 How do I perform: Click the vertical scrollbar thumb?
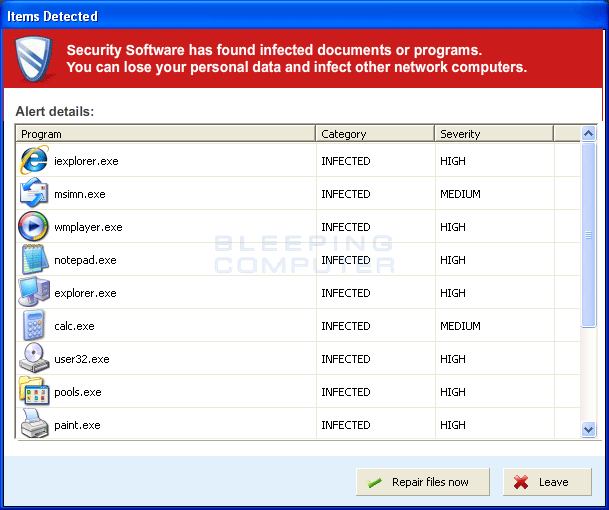(588, 235)
